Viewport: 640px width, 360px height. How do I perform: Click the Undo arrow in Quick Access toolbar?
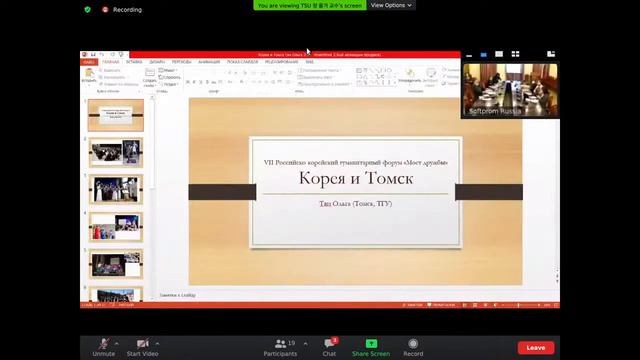[102, 54]
